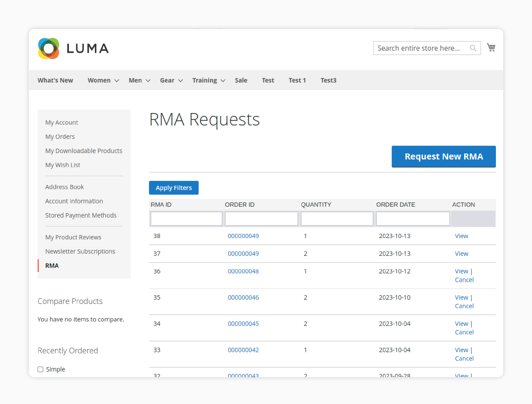This screenshot has width=532, height=404.
Task: Open order link 000000046
Action: click(243, 297)
